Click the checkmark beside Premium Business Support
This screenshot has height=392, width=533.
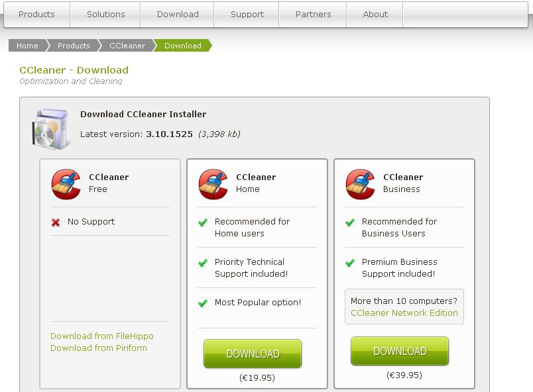pyautogui.click(x=350, y=263)
